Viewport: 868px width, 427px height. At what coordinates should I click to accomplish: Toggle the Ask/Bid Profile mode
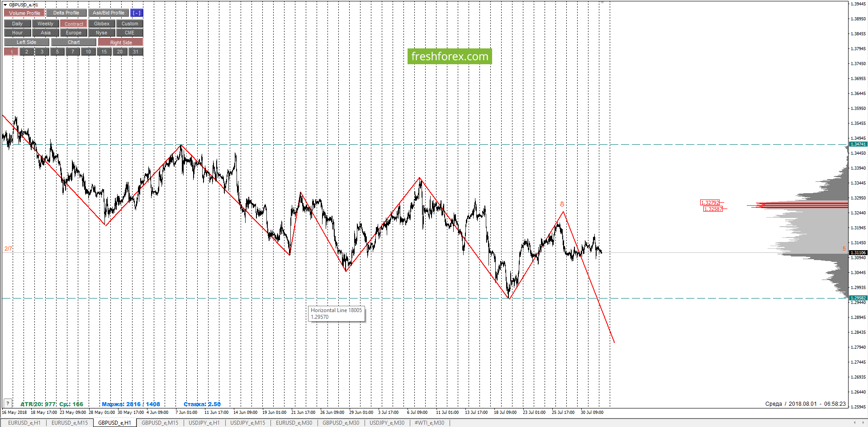[x=109, y=13]
